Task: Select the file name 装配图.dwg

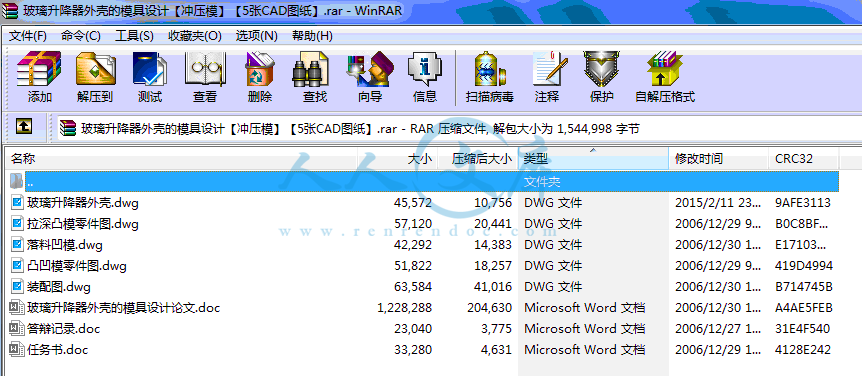Action: 58,287
